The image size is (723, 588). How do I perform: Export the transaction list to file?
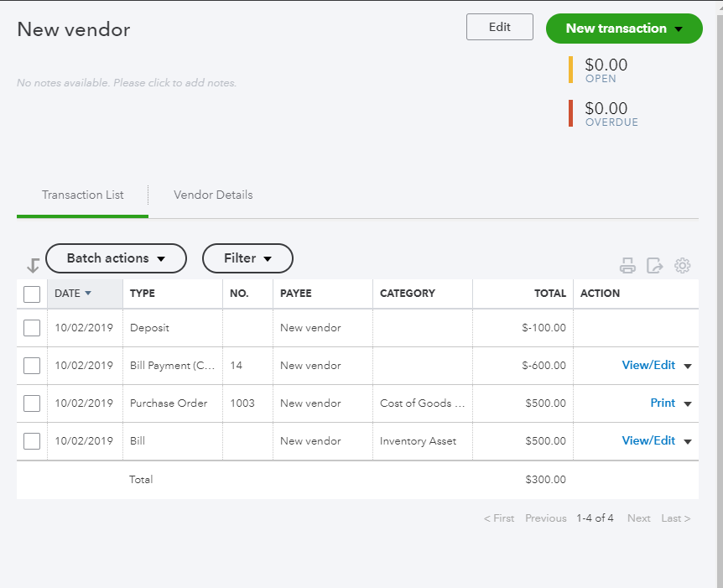point(655,266)
